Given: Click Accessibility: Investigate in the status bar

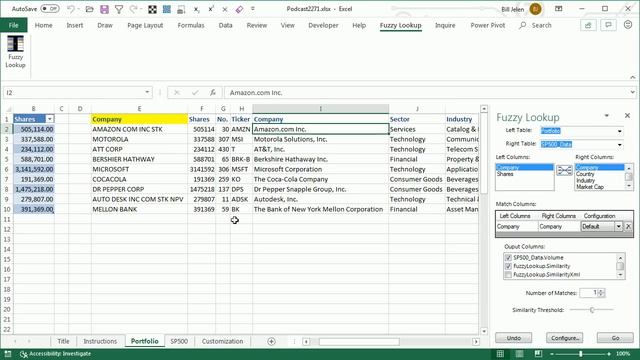Looking at the screenshot, I should tap(56, 354).
